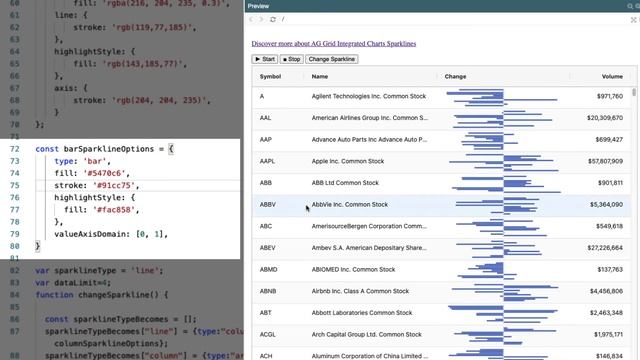Click the $57,807,909 volume cell

point(605,161)
